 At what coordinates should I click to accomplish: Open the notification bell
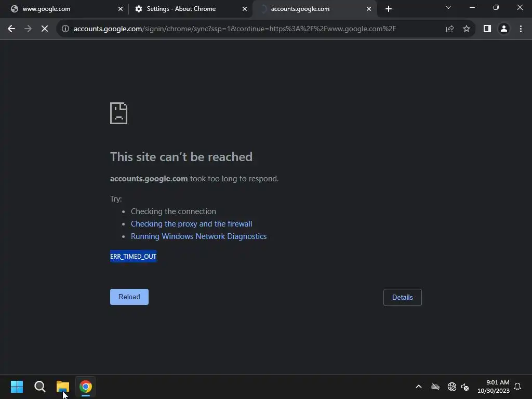click(517, 387)
